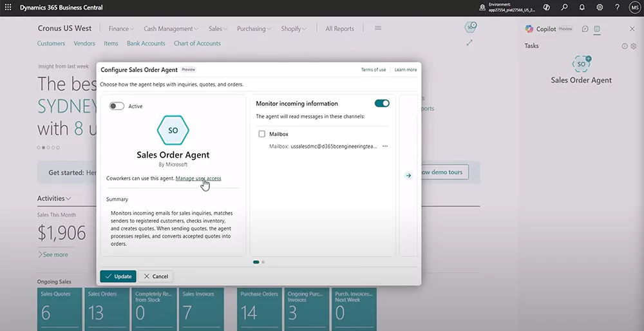
Task: Click Tasks info icon in Copilot pane
Action: click(x=625, y=46)
